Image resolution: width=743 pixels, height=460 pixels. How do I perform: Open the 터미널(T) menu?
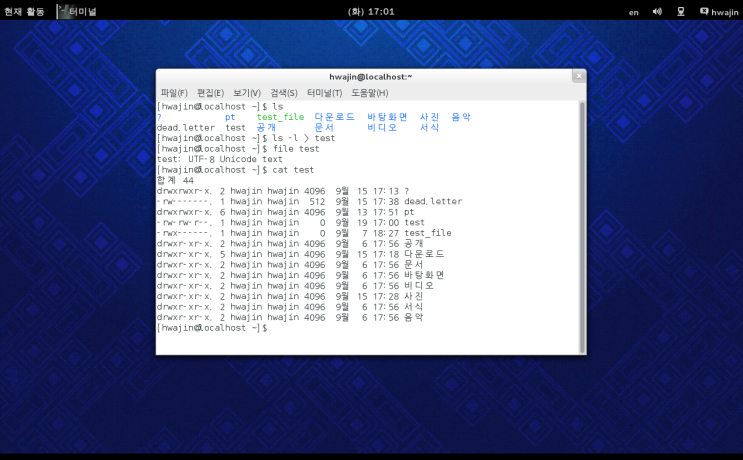point(325,93)
